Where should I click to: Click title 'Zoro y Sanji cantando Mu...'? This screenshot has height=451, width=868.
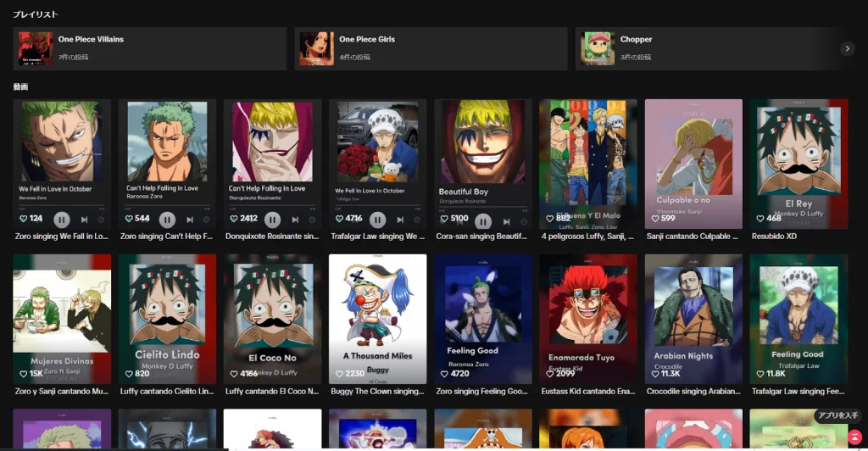point(61,392)
